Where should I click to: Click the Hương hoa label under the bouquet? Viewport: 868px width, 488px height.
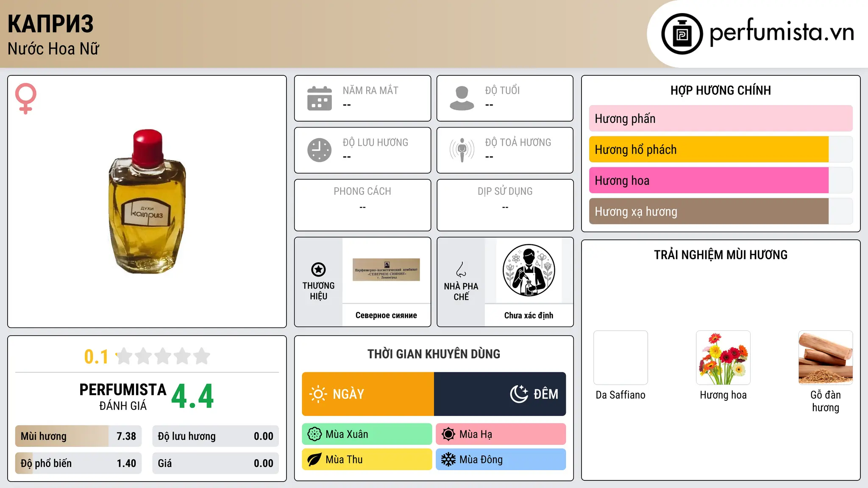click(723, 395)
